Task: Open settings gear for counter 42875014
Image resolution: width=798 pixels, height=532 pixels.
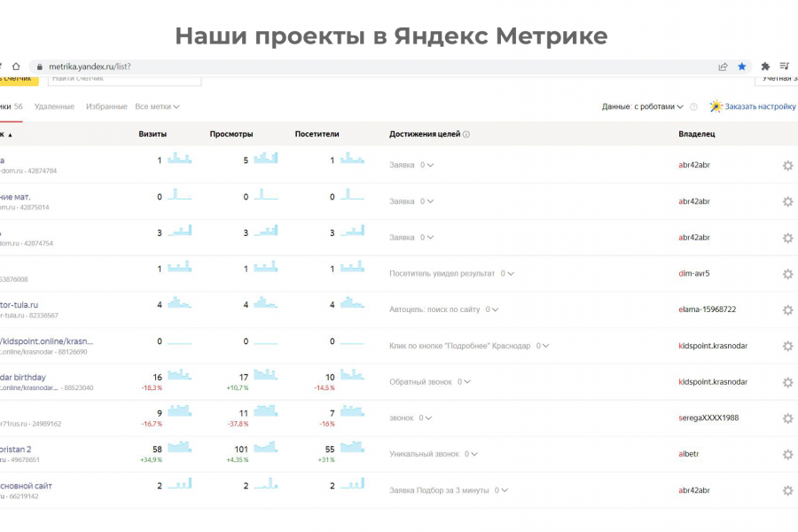Action: click(x=788, y=201)
